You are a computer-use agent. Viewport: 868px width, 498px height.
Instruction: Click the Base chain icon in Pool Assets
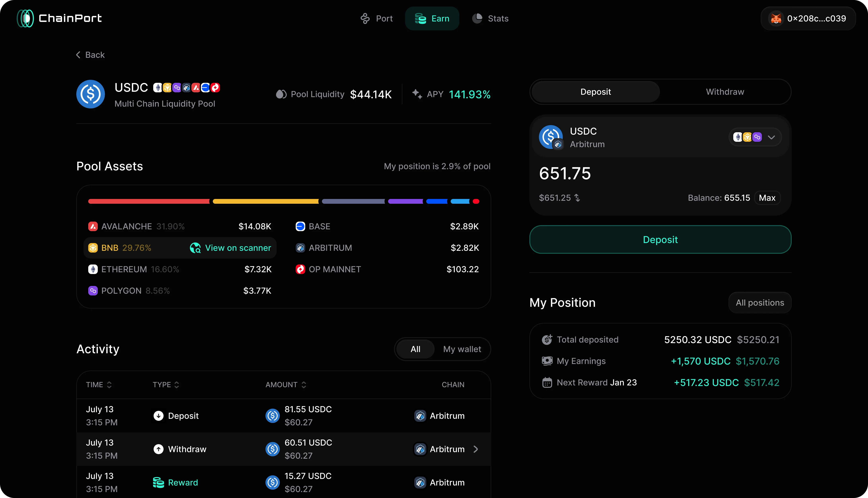pos(300,226)
